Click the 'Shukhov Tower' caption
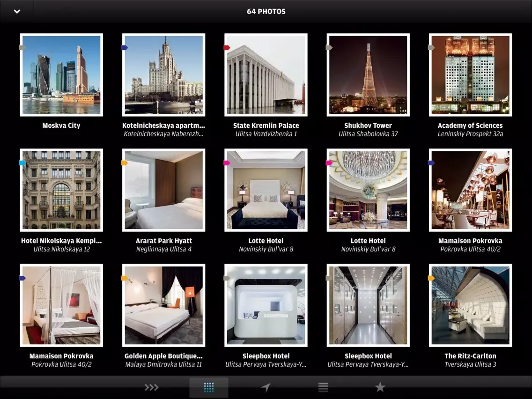Viewport: 532px width, 399px height. click(x=368, y=126)
